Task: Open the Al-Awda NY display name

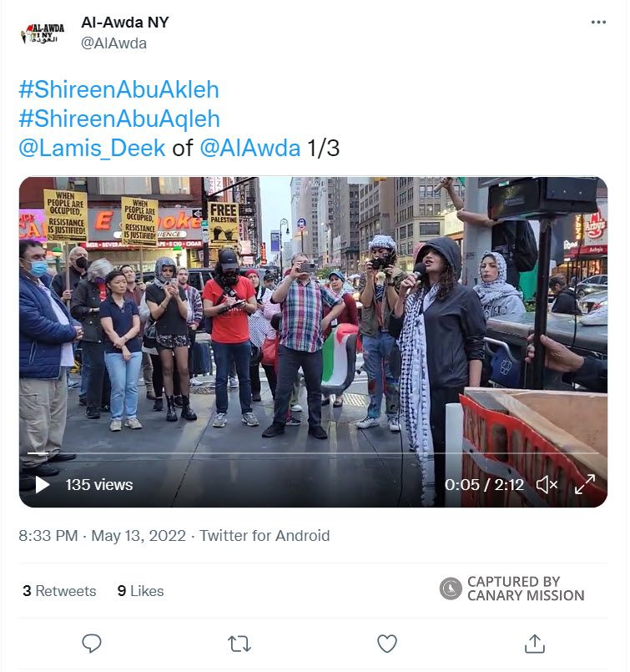Action: pos(125,23)
